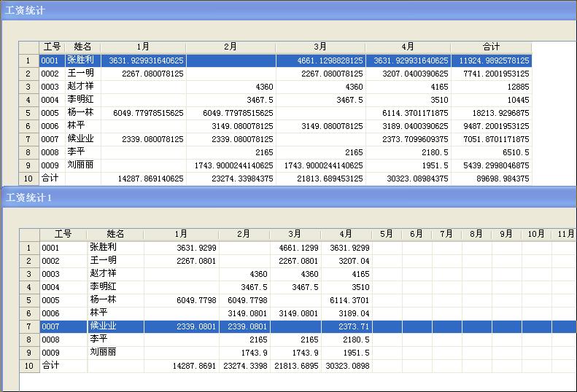Click the cell 6510.5 in the top table
577x392 pixels.
[491, 152]
